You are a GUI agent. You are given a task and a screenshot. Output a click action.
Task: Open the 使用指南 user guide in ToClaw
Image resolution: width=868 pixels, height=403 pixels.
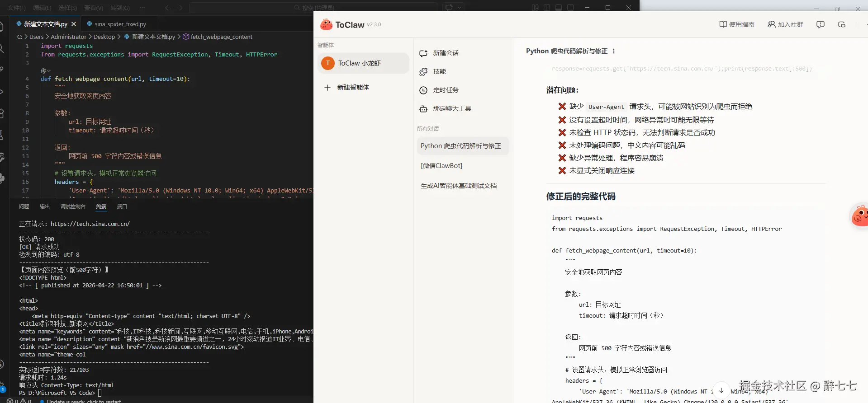coord(737,24)
